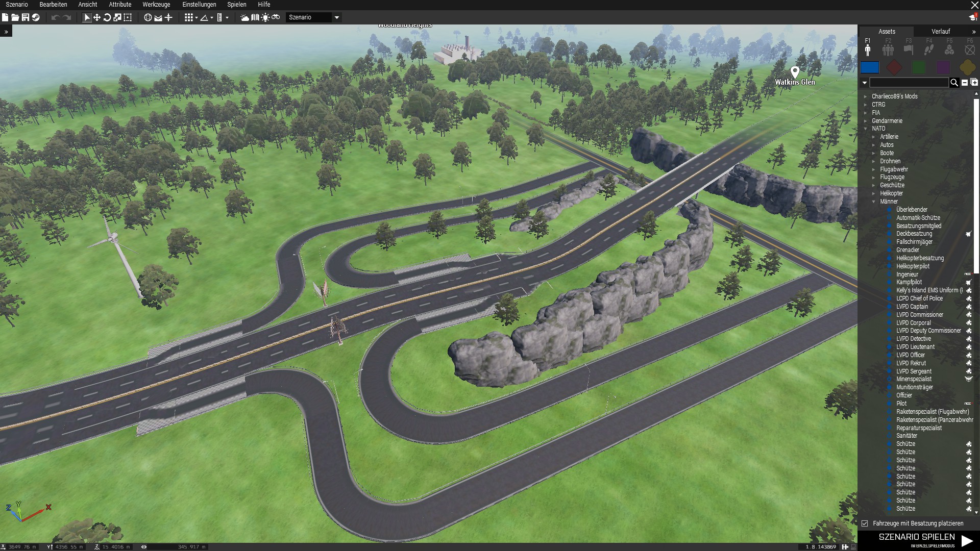The width and height of the screenshot is (980, 551).
Task: Open the Steam publish icon
Action: pyautogui.click(x=36, y=17)
